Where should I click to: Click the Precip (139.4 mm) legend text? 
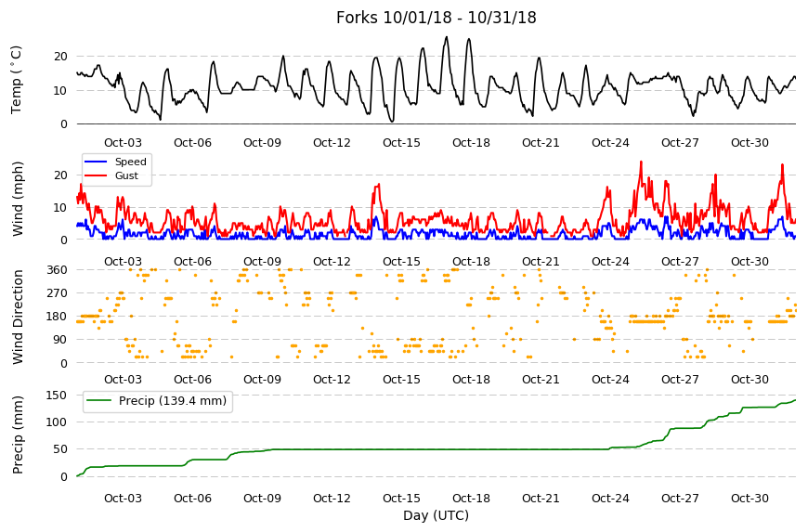173,401
